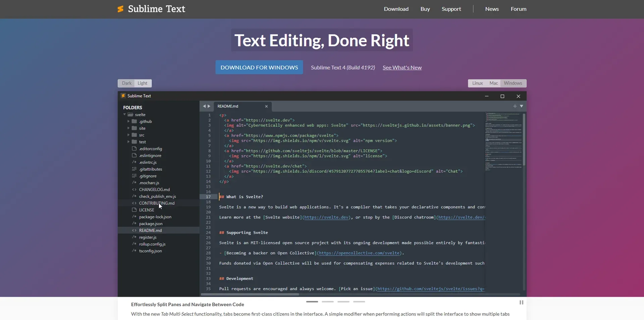Viewport: 644px width, 320px height.
Task: Click the opencollective.com/svelte URL in editor
Action: pyautogui.click(x=359, y=253)
